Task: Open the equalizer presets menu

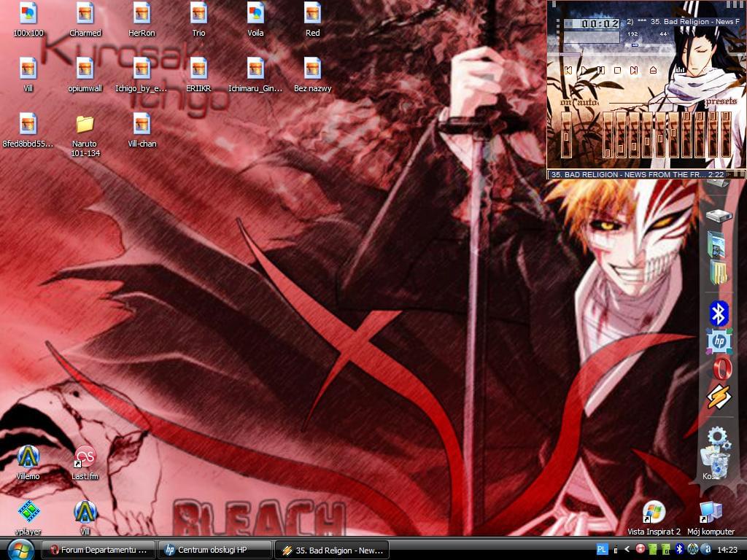Action: pos(721,101)
